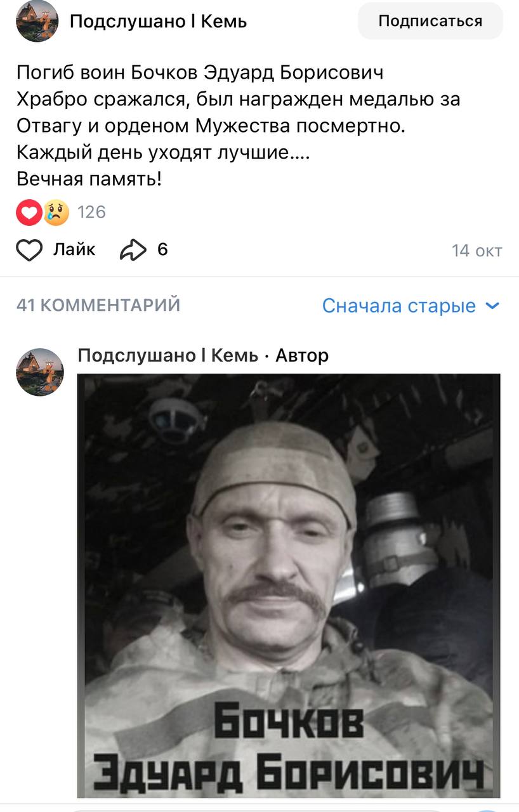Open the comment author name Подслушано | Кемь
Screen dimensions: 519x812
point(168,356)
